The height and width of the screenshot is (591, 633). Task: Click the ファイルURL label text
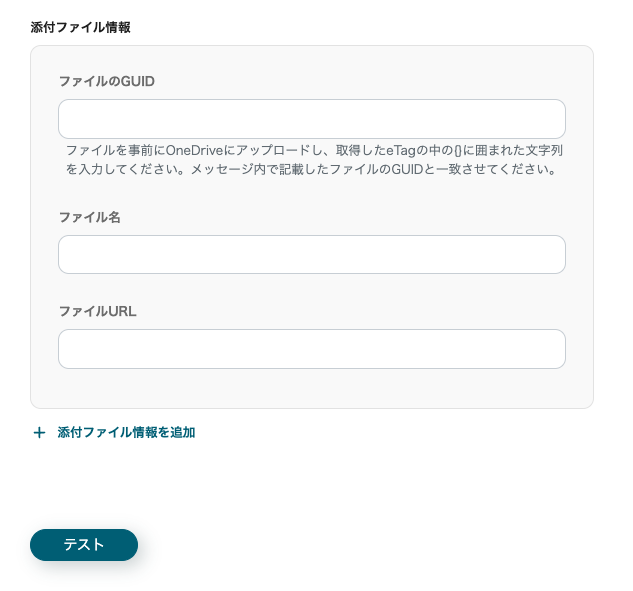pyautogui.click(x=97, y=311)
